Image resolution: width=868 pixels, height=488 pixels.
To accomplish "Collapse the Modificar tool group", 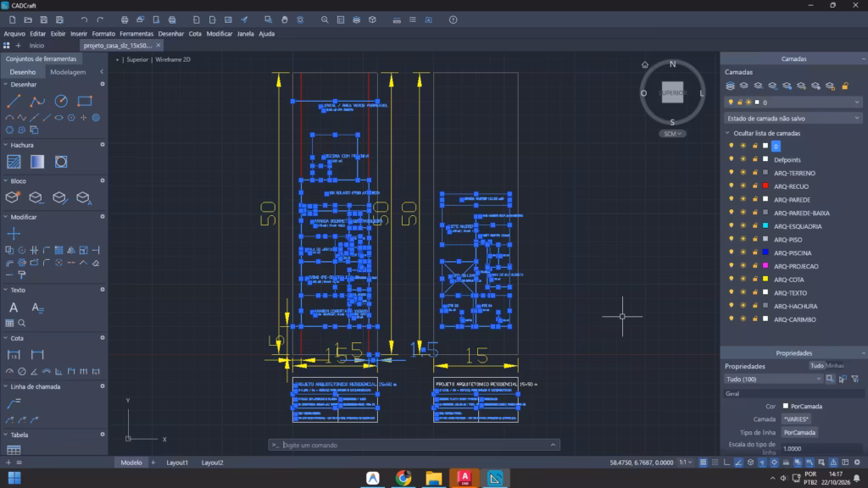I will (x=6, y=217).
